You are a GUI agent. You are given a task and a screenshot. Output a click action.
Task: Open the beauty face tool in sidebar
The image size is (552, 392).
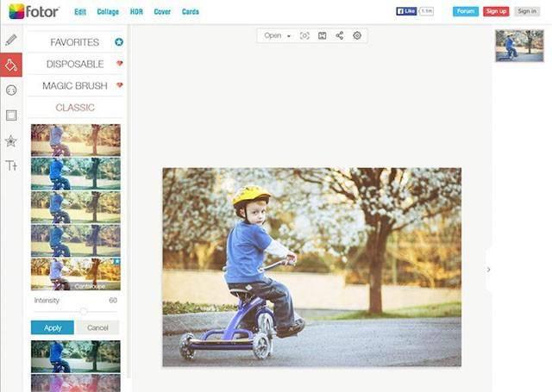[x=11, y=90]
